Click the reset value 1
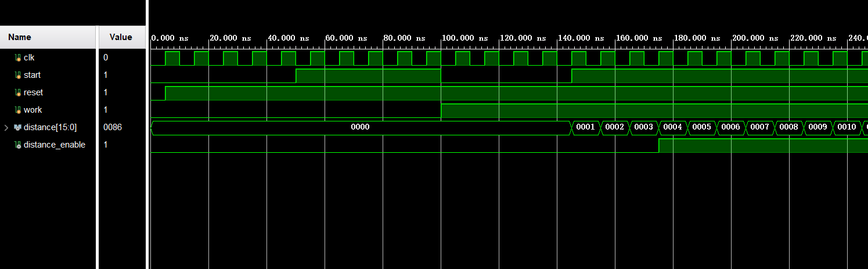 pos(106,92)
